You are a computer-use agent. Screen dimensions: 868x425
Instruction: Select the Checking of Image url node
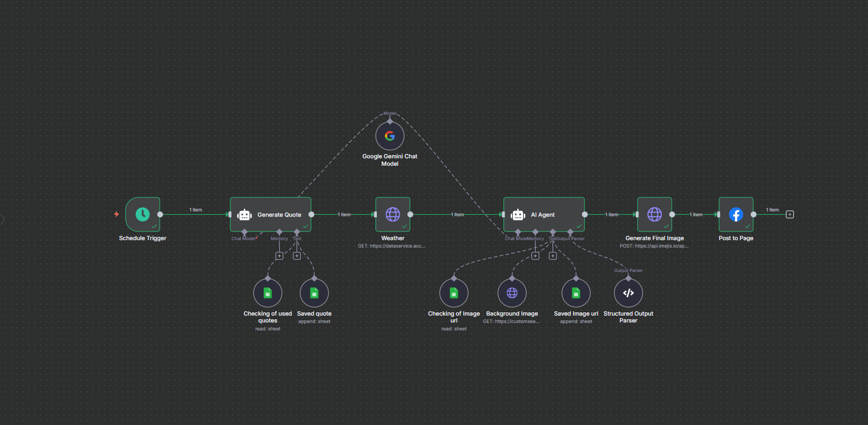tap(454, 293)
